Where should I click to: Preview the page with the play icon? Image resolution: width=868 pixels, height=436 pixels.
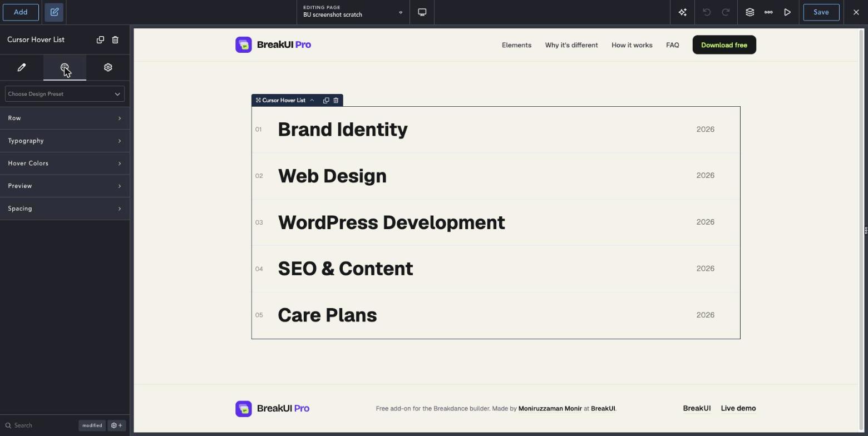787,12
